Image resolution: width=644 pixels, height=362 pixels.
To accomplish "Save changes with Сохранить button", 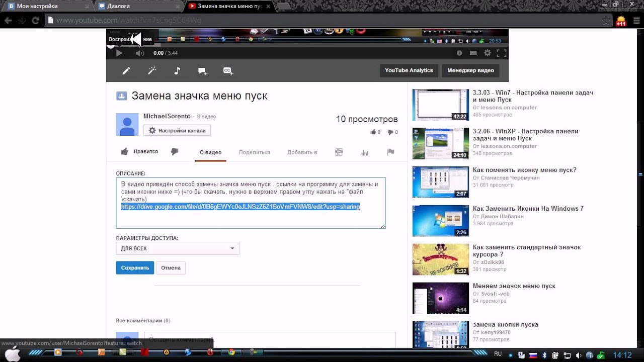I will coord(135,268).
